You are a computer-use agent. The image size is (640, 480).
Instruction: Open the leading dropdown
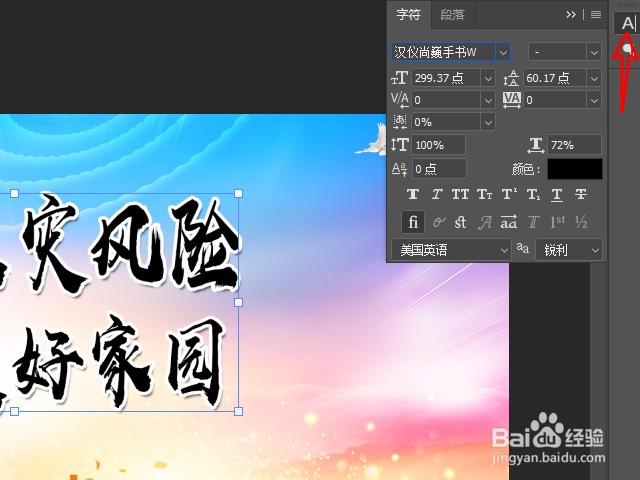pyautogui.click(x=594, y=78)
